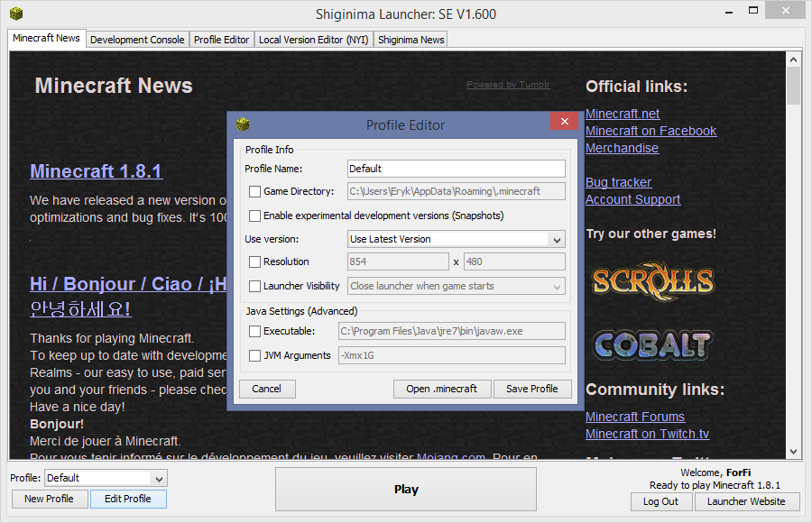Open the Minecraft 1.8.1 news headline
The height and width of the screenshot is (523, 812).
97,171
